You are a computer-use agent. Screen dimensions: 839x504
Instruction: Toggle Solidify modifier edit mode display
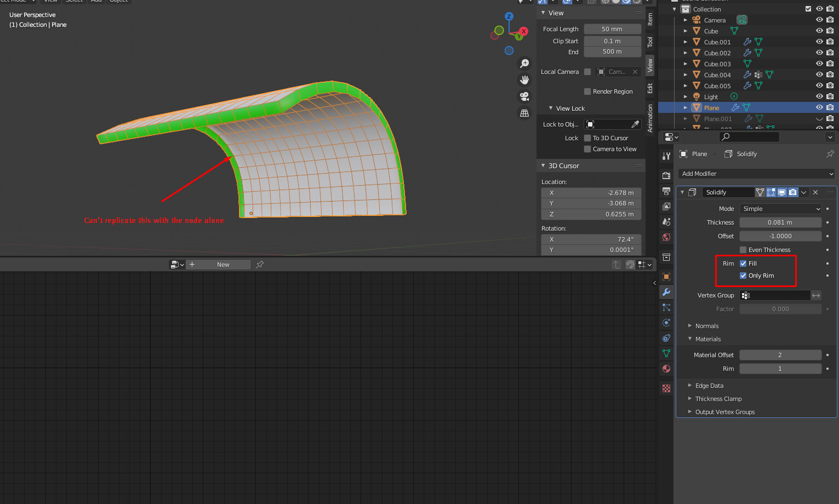[771, 192]
